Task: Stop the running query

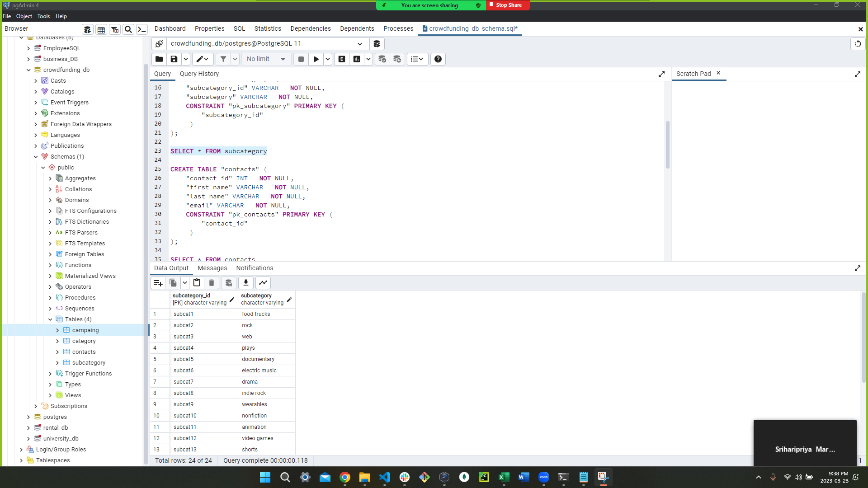Action: click(301, 59)
